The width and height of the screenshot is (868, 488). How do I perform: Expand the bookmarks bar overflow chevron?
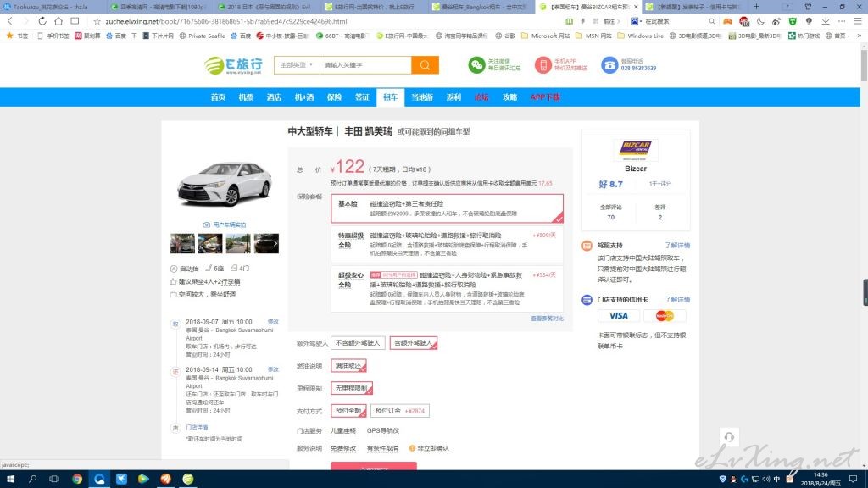pos(859,36)
